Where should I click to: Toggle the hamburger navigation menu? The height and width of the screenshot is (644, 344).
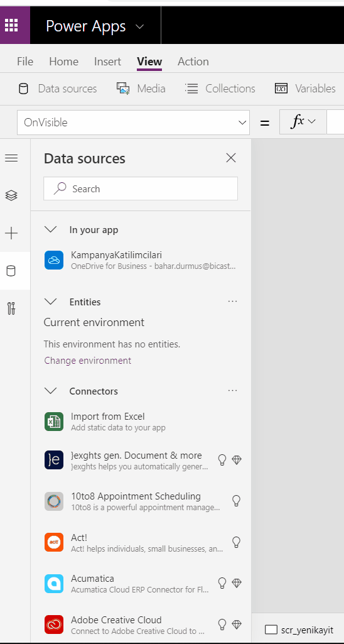point(11,158)
